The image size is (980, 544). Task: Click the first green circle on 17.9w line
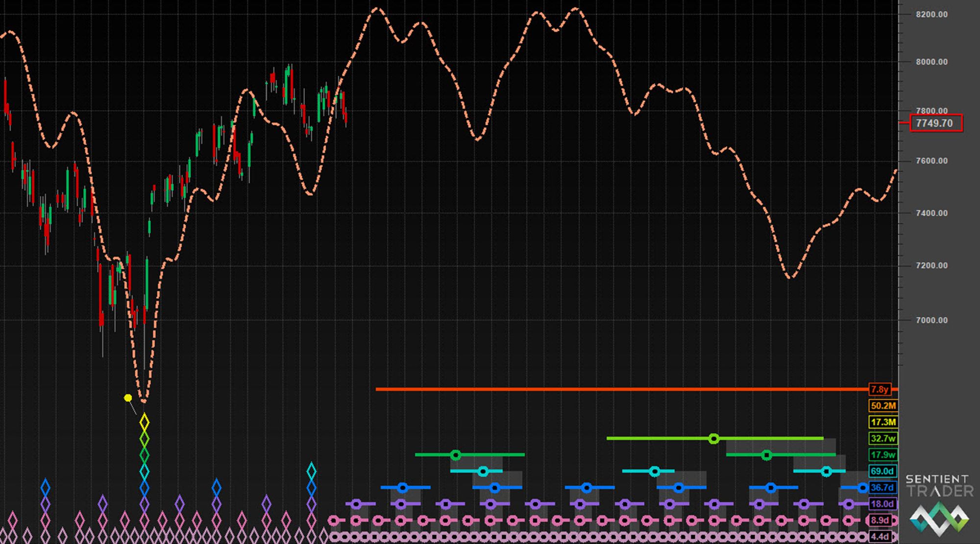click(456, 455)
